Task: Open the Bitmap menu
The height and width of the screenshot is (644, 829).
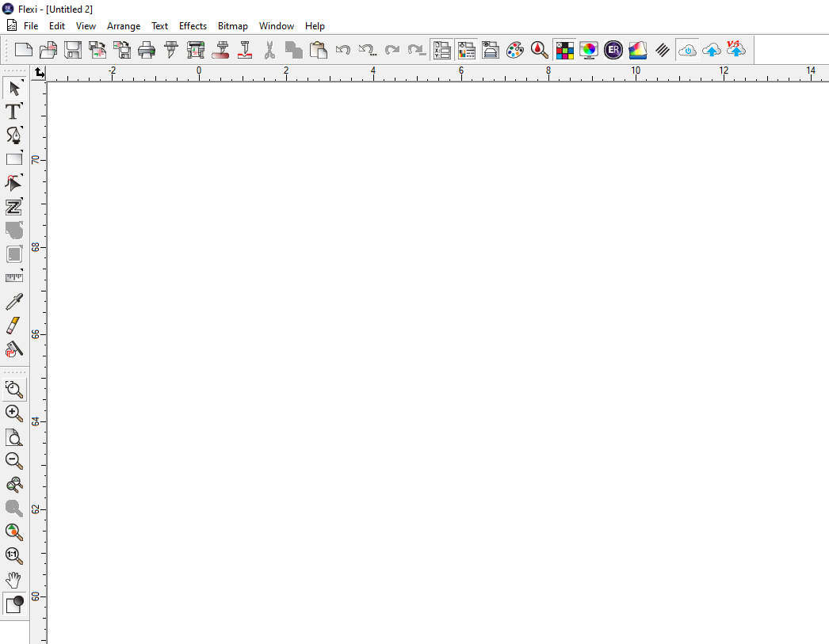Action: pyautogui.click(x=233, y=26)
